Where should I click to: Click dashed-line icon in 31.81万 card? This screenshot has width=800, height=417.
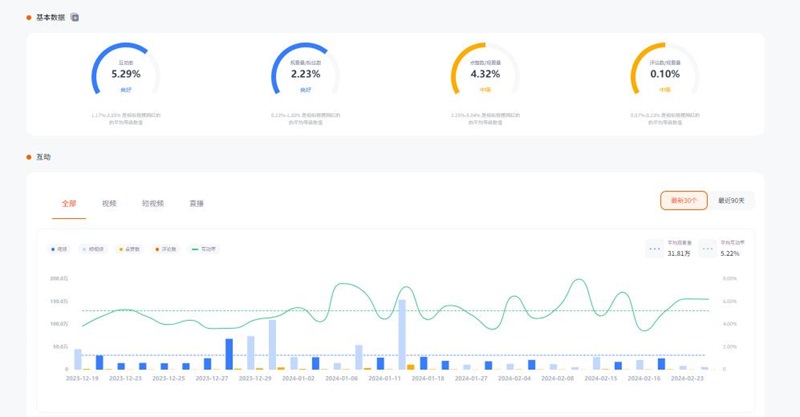coord(655,248)
